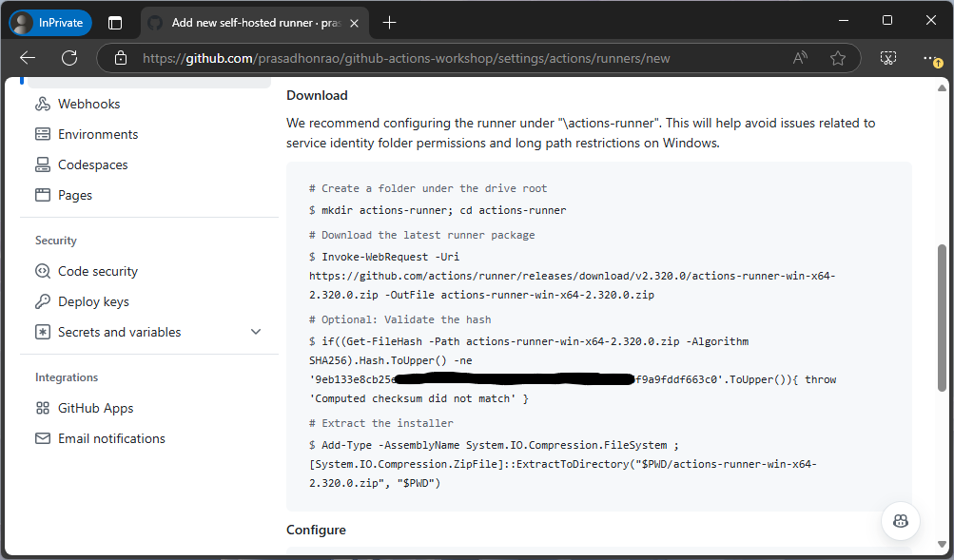954x560 pixels.
Task: Click the Codespaces icon
Action: pyautogui.click(x=43, y=164)
